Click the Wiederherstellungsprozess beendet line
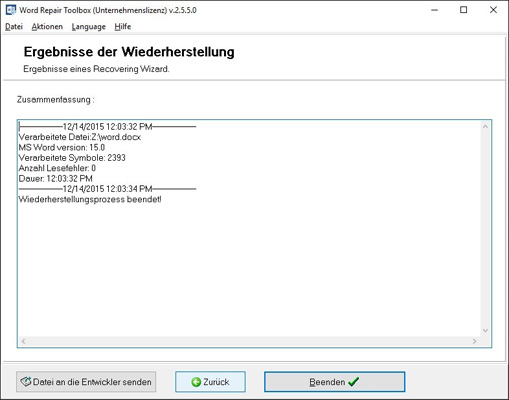509x400 pixels. click(x=90, y=199)
